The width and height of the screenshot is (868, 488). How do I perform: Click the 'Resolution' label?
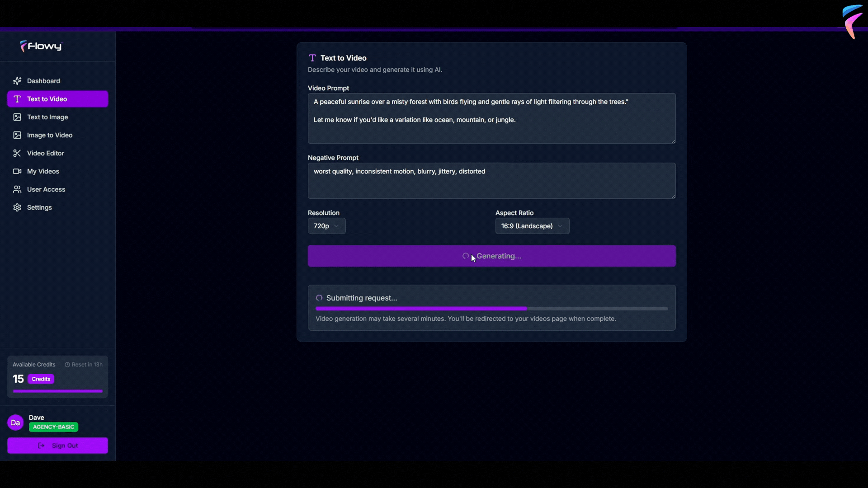tap(324, 213)
